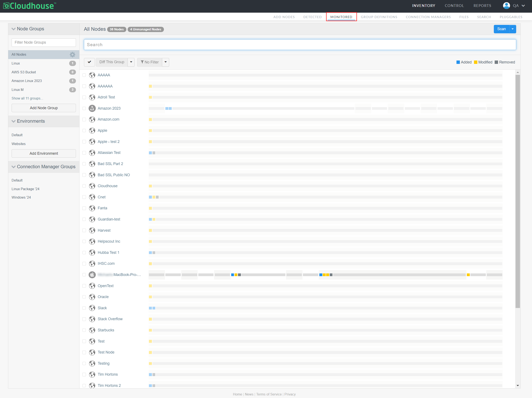532x398 pixels.
Task: Open the Terms of Service link
Action: tap(269, 394)
